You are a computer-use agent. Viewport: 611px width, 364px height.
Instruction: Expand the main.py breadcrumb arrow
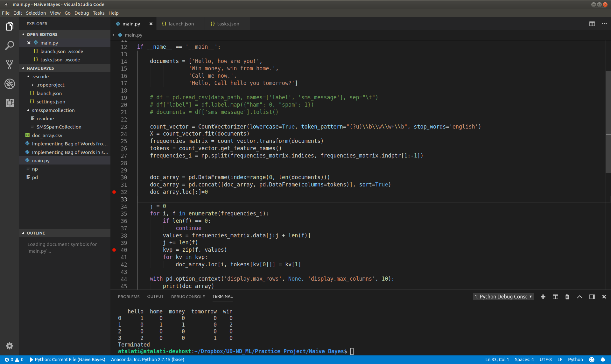113,35
